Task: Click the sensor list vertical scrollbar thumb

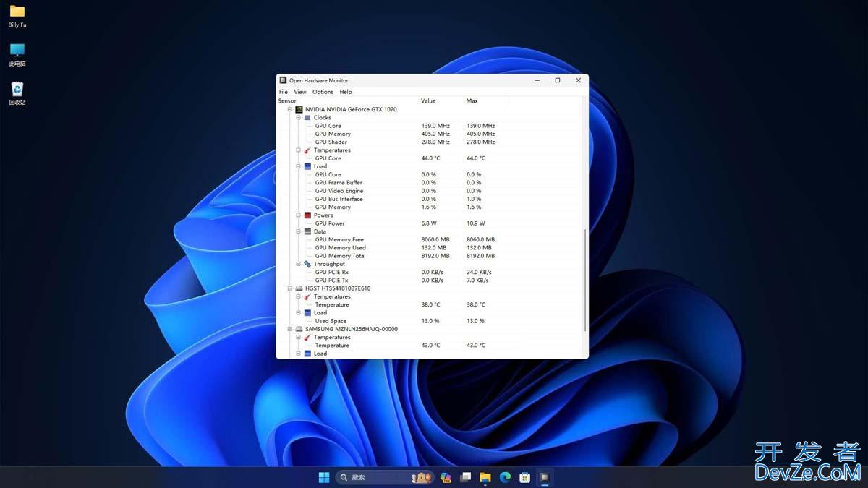Action: click(x=585, y=280)
